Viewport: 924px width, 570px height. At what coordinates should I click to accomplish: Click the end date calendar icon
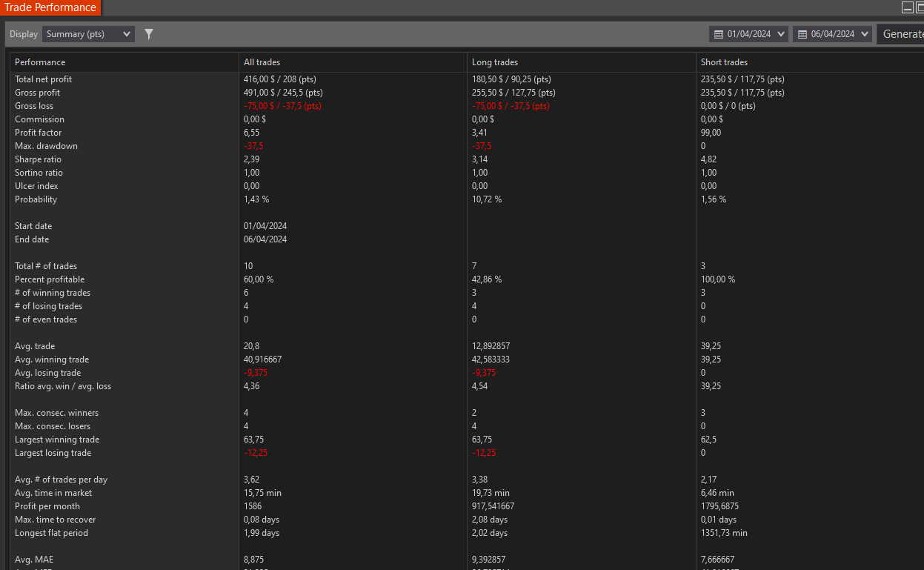pyautogui.click(x=802, y=34)
